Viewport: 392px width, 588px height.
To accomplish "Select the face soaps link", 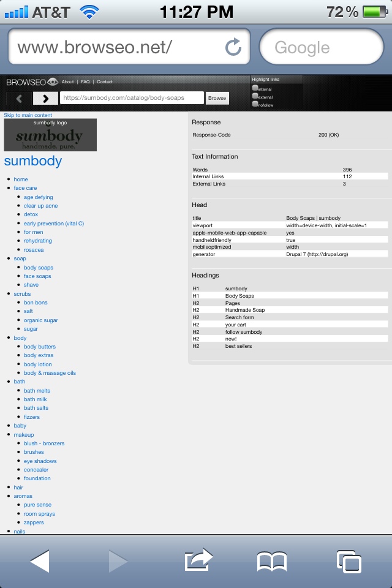I will (x=37, y=276).
